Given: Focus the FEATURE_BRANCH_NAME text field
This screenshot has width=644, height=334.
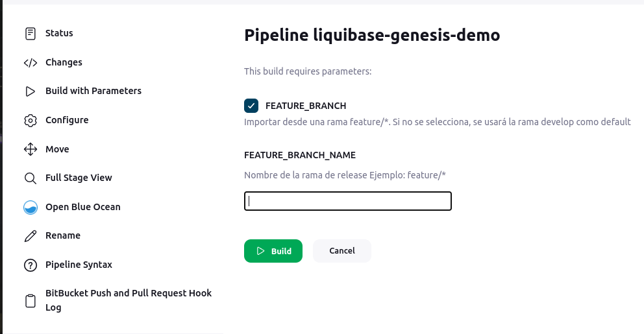Looking at the screenshot, I should click(348, 201).
